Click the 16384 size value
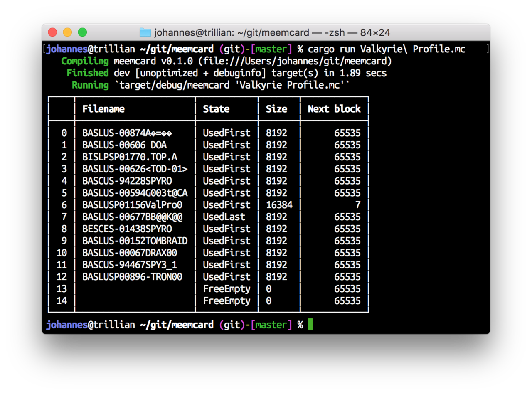Screen dimensions: 532x394 [x=279, y=205]
